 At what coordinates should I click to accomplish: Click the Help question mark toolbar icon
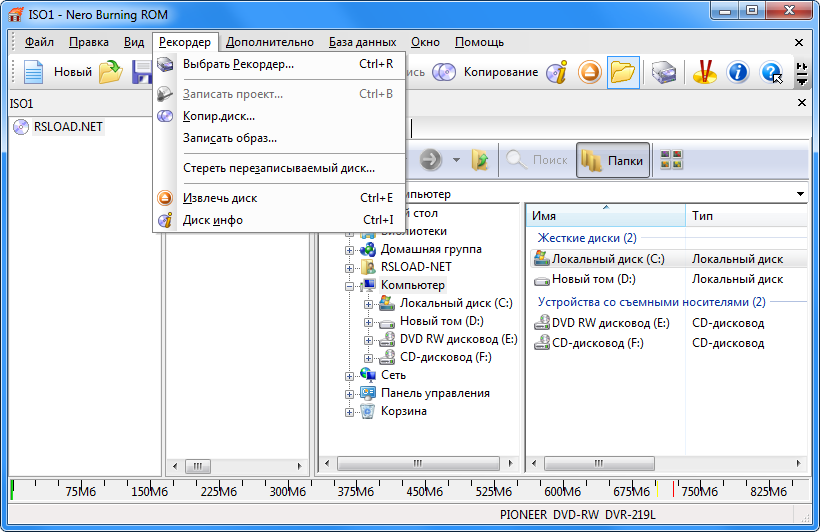tap(771, 72)
